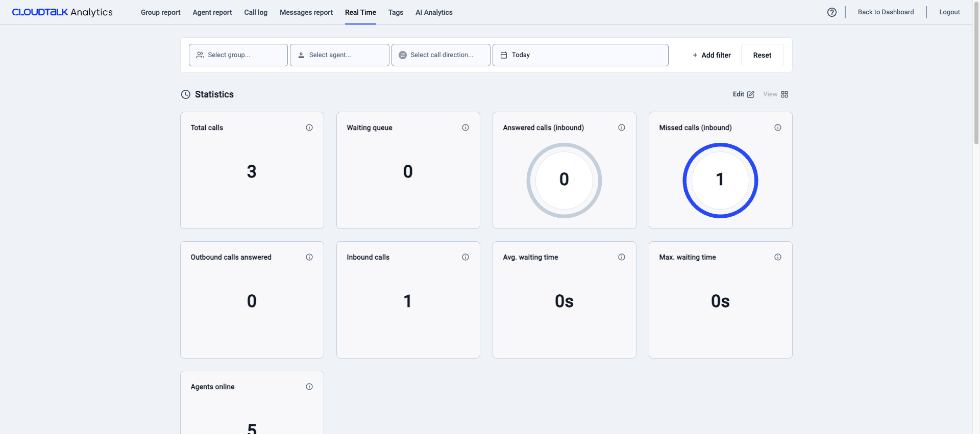
Task: Show info for Missed calls (inbound)
Action: (778, 127)
